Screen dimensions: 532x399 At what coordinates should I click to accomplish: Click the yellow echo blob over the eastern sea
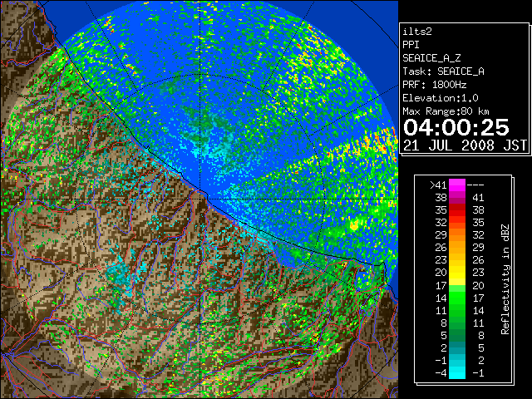coord(354,225)
